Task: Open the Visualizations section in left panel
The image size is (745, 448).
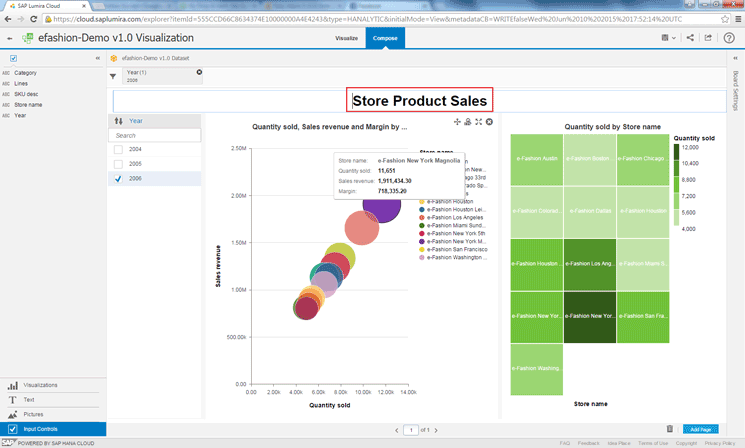Action: 40,385
